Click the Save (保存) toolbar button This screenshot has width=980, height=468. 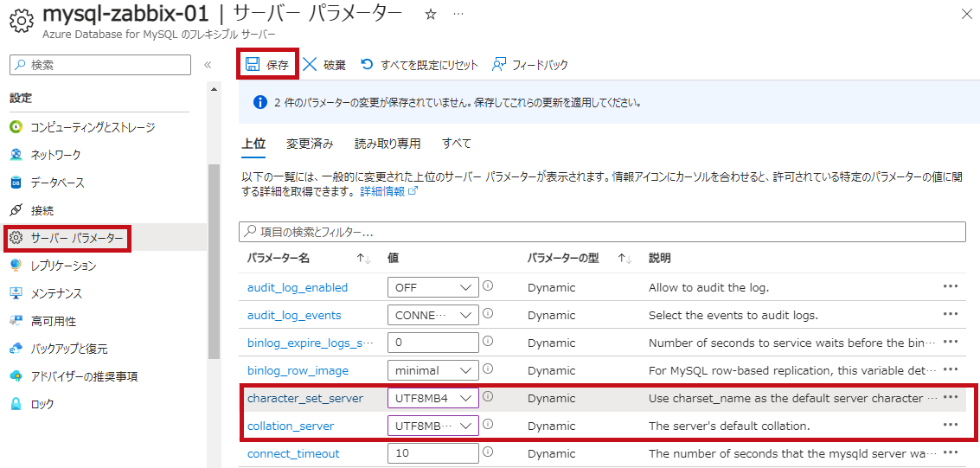267,64
